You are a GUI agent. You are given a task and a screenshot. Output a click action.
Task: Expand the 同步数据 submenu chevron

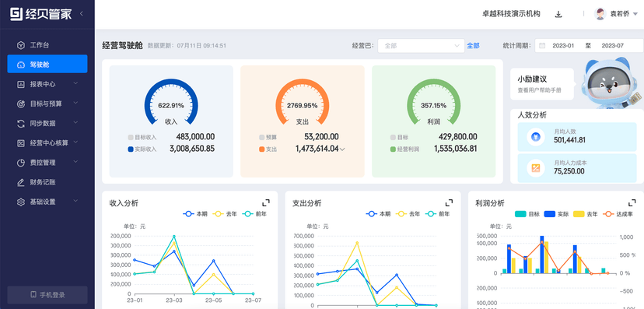pos(75,122)
